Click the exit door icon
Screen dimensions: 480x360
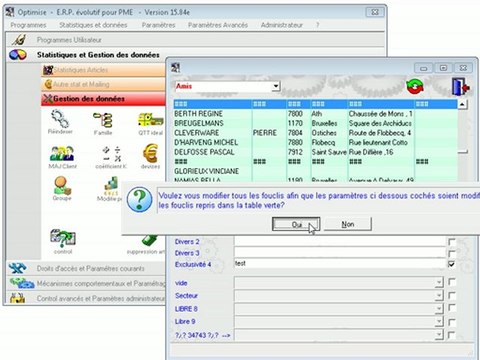[x=460, y=86]
